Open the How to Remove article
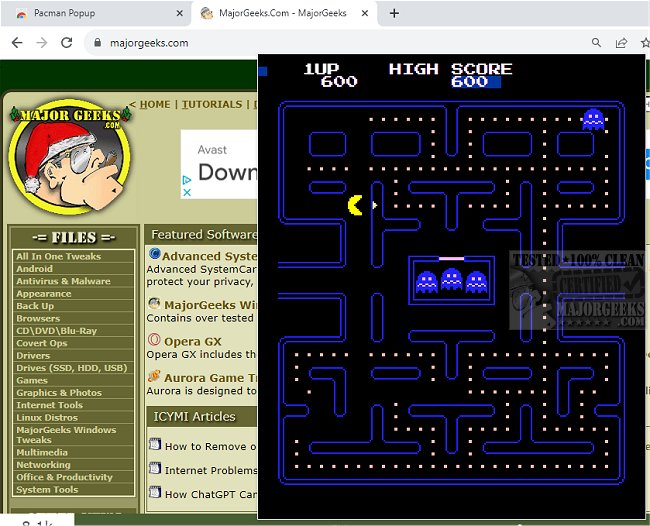Image resolution: width=650 pixels, height=526 pixels. click(211, 446)
